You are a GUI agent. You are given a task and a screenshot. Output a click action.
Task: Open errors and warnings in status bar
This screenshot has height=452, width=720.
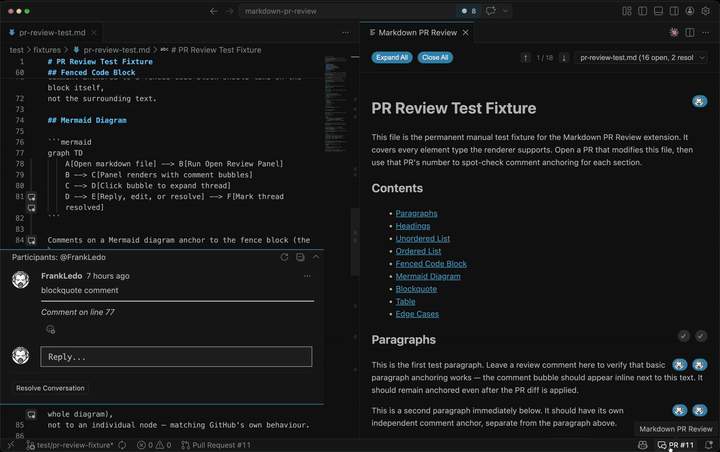[x=154, y=445]
